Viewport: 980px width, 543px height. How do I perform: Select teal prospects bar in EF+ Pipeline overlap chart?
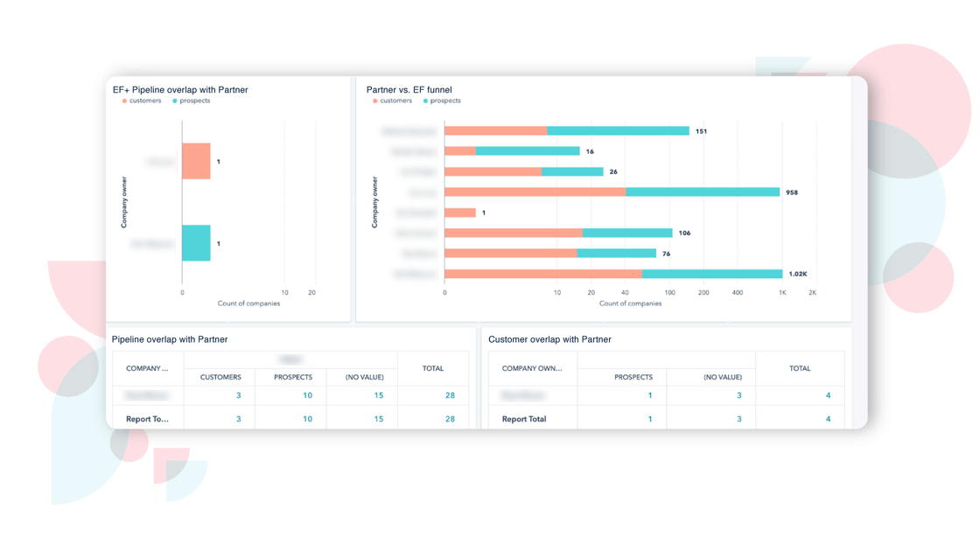pos(196,243)
